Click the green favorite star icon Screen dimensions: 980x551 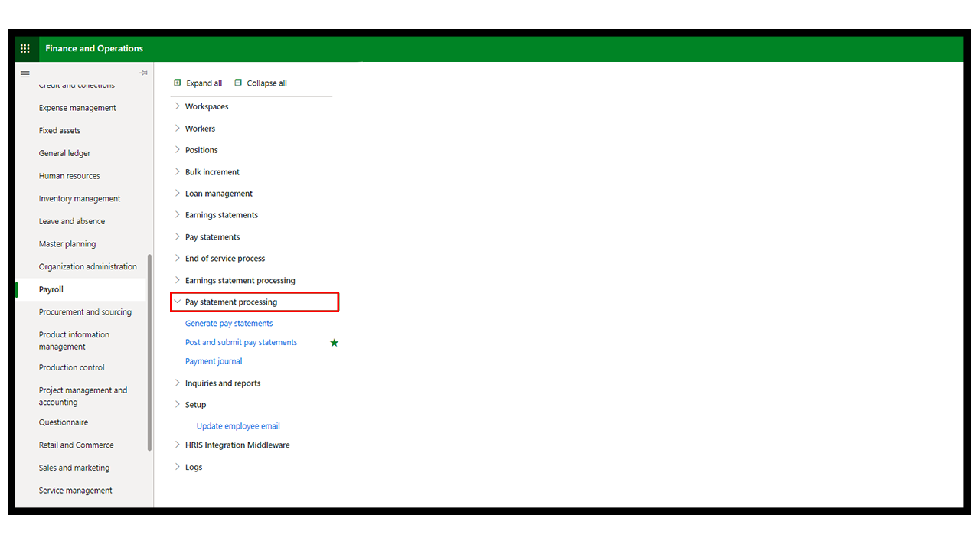[334, 343]
